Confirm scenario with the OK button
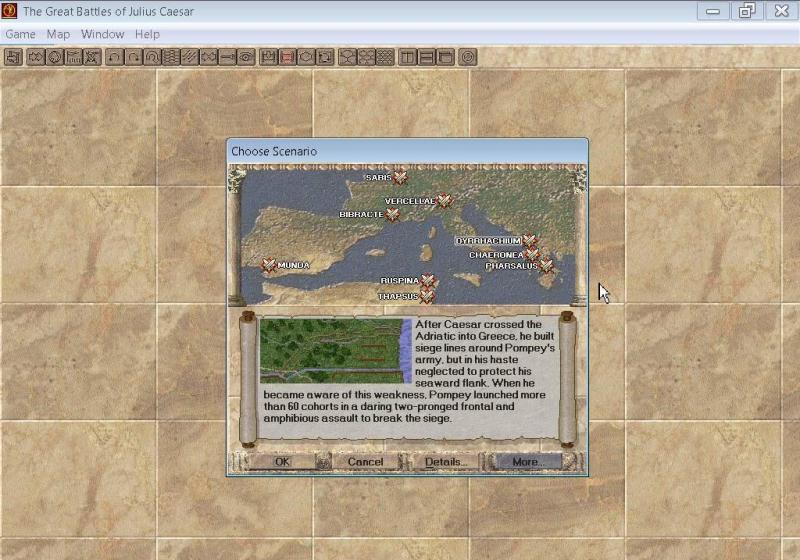Viewport: 800px width, 560px height. pyautogui.click(x=282, y=462)
